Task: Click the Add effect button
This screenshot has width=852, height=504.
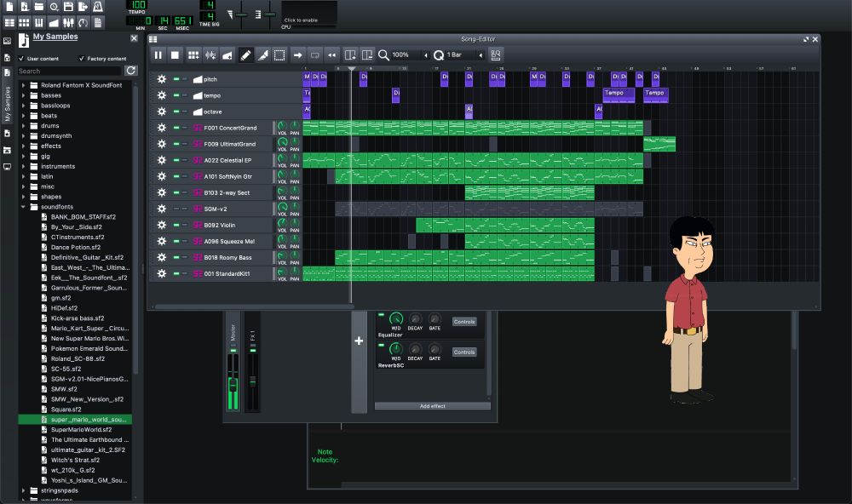Action: click(x=433, y=406)
